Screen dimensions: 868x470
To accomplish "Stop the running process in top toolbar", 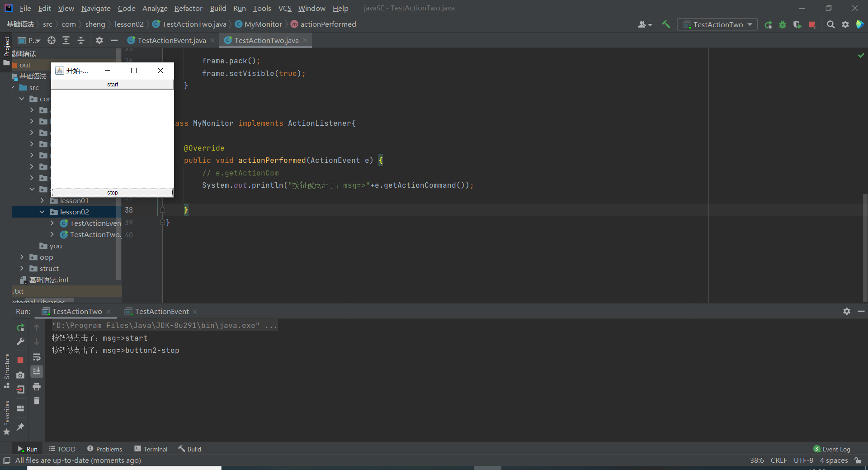I will pos(812,25).
